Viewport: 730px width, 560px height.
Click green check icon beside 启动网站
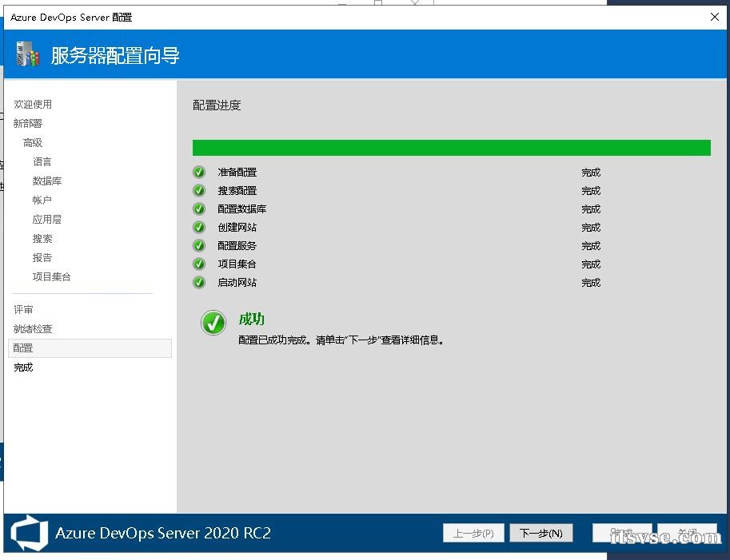point(199,282)
